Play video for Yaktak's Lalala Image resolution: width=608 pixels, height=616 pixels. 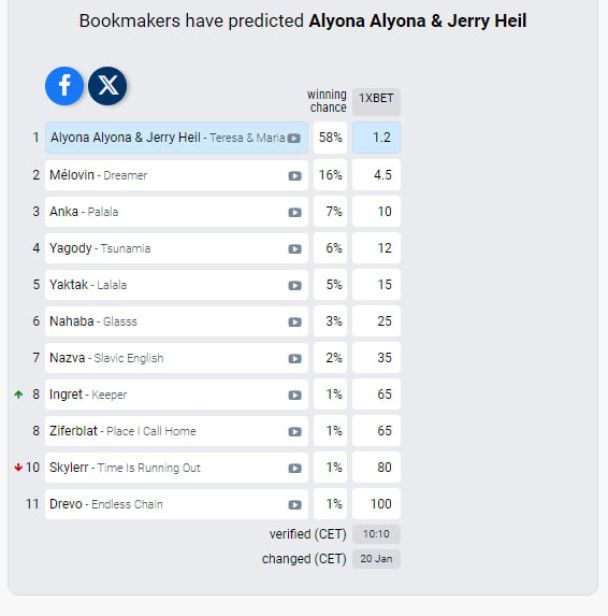[x=295, y=285]
